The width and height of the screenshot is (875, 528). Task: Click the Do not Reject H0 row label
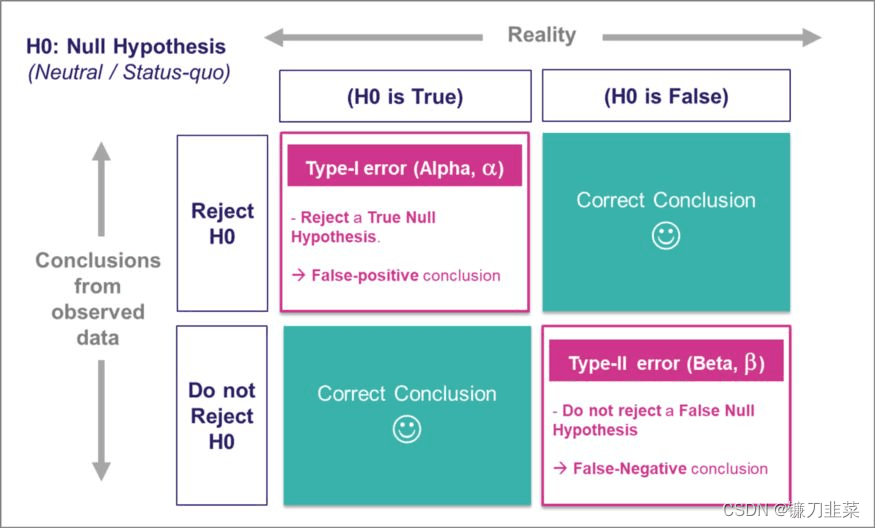tap(222, 415)
